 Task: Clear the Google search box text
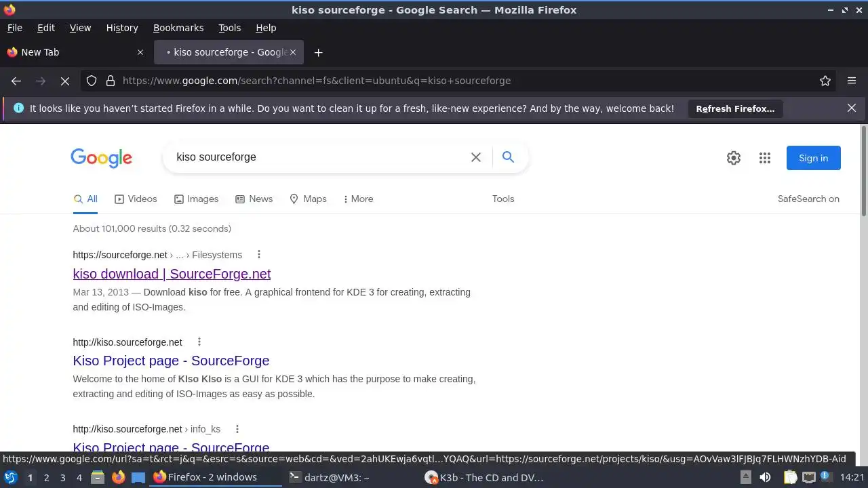[x=476, y=157]
